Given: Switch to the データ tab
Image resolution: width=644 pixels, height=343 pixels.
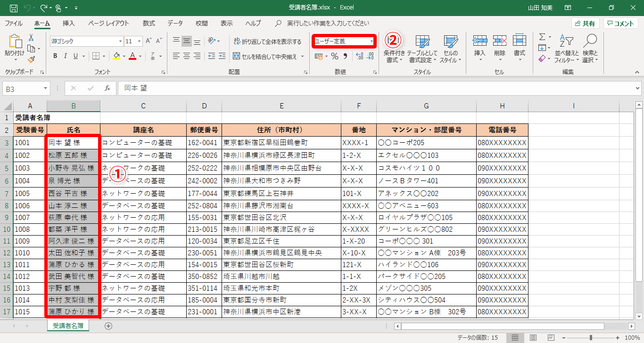Looking at the screenshot, I should (175, 23).
